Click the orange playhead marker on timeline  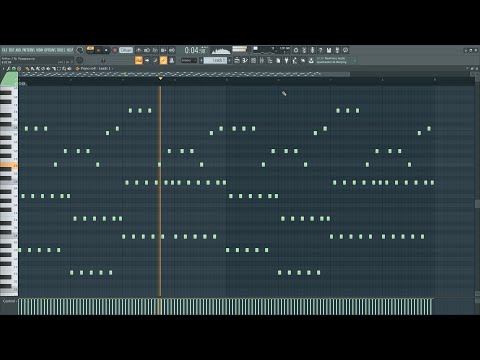161,79
